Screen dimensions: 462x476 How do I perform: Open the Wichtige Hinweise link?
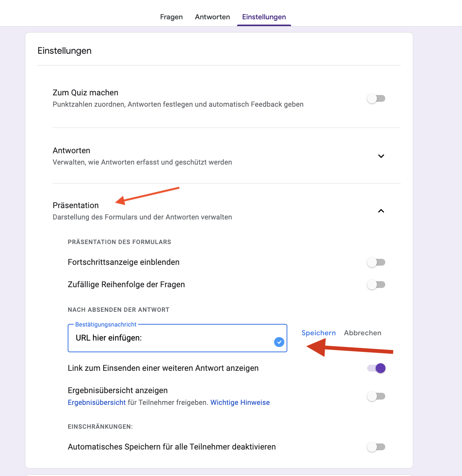click(240, 403)
